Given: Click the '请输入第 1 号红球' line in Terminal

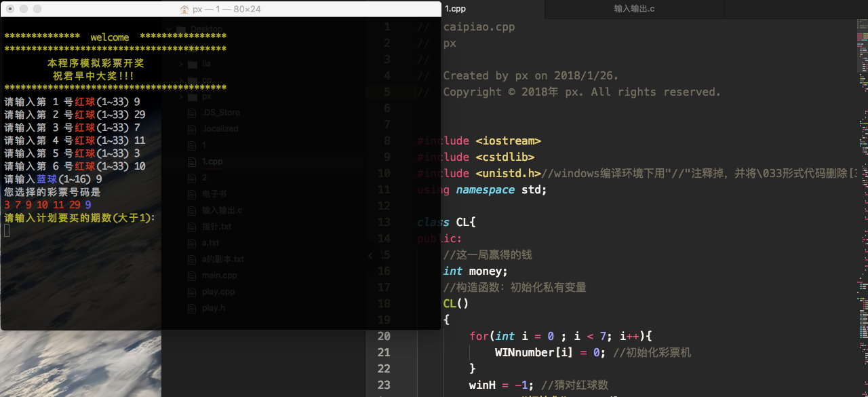Looking at the screenshot, I should 72,102.
